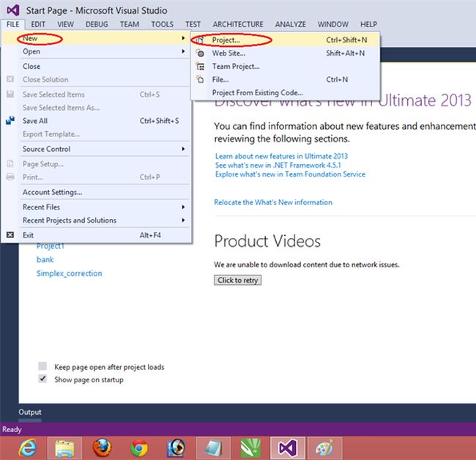
Task: Open Learn about new features in Ultimate 2013
Action: click(x=281, y=156)
